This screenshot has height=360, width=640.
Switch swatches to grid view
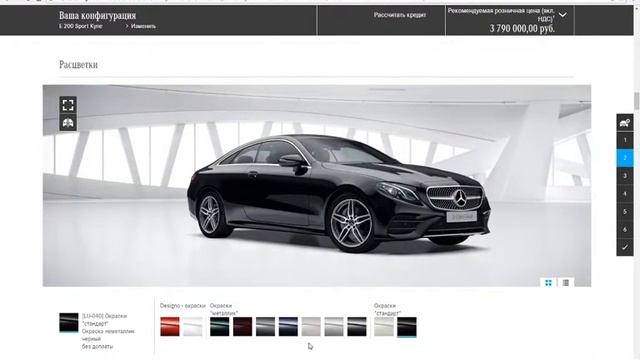[548, 282]
